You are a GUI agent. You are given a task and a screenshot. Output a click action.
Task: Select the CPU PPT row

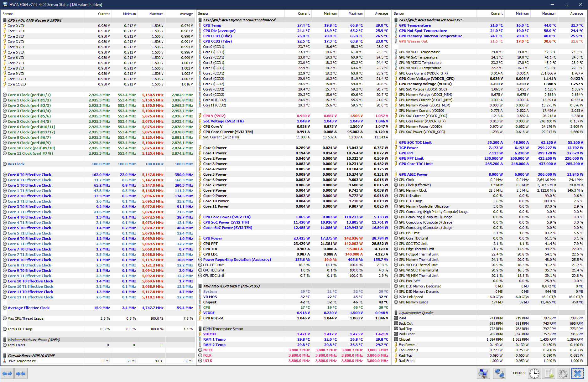294,244
